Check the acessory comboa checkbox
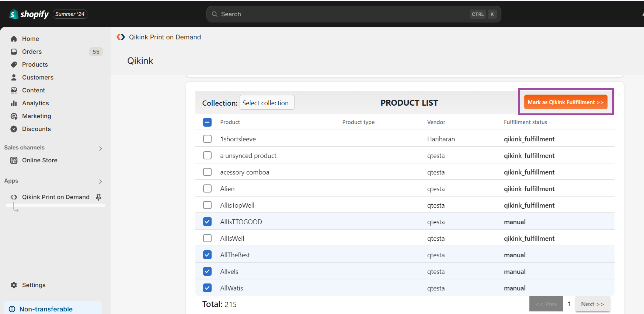 [208, 172]
